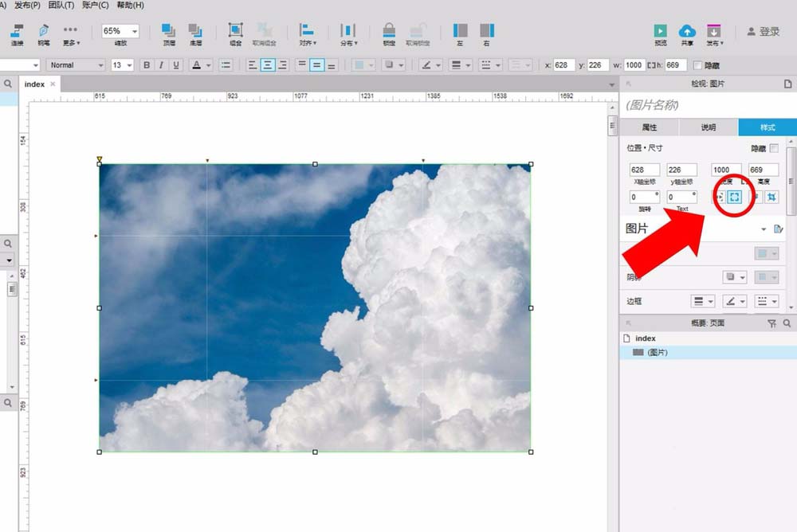Image resolution: width=797 pixels, height=532 pixels.
Task: Click the outline panel filter icon
Action: click(771, 323)
